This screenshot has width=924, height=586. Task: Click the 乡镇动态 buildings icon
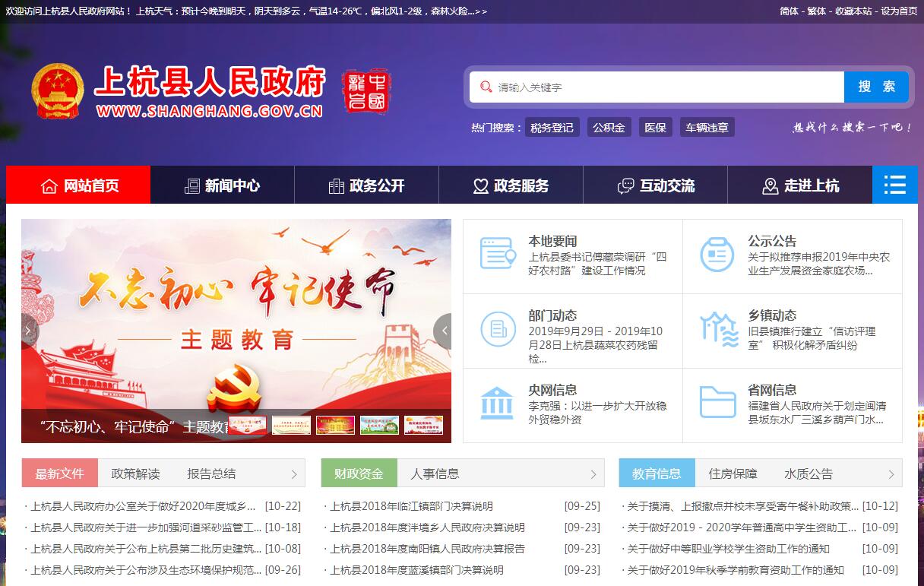click(718, 329)
